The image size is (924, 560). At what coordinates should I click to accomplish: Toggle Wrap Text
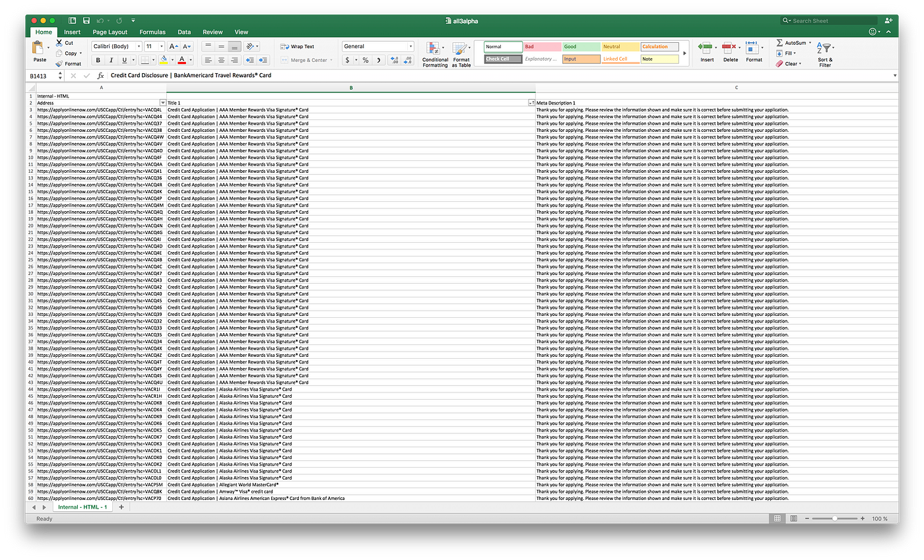[x=298, y=47]
